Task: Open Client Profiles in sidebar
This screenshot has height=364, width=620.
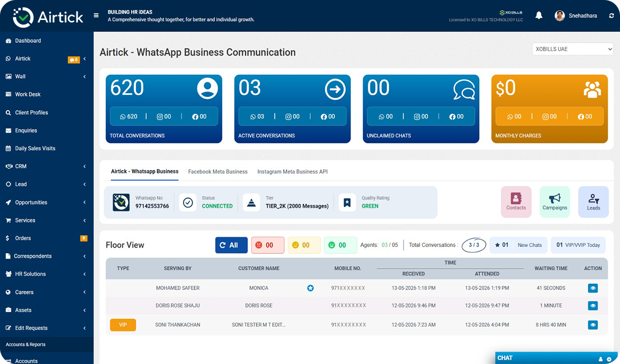Action: 31,113
